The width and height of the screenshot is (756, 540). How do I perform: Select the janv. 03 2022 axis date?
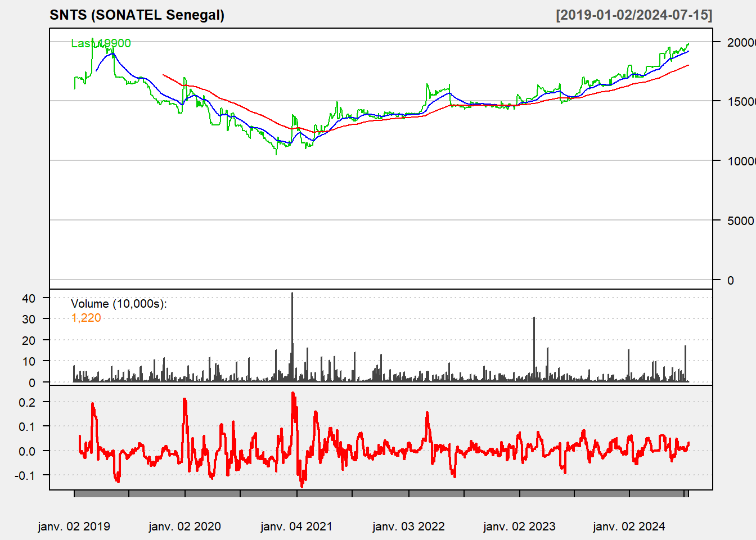click(408, 526)
